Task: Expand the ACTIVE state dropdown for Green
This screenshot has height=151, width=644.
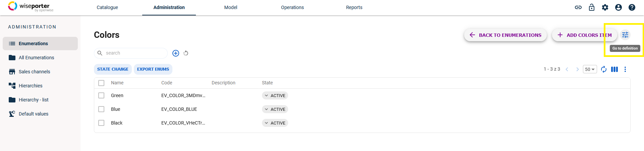Action: 275,95
